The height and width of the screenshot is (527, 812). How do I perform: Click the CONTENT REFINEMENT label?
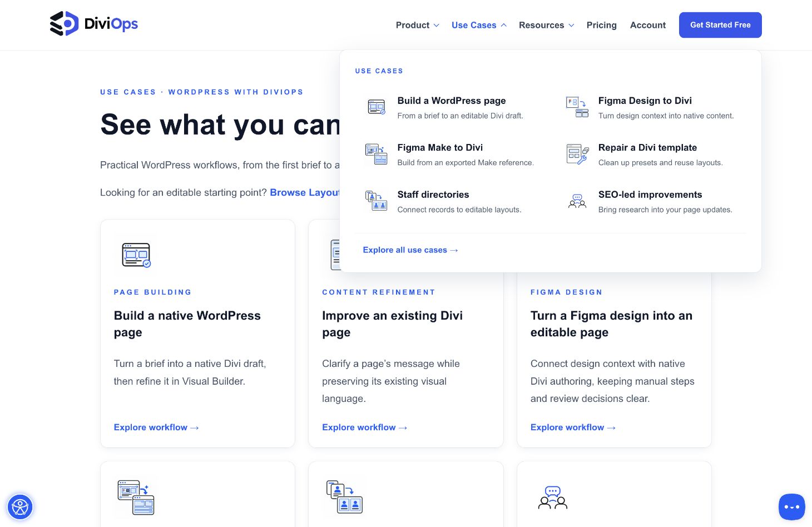tap(379, 292)
